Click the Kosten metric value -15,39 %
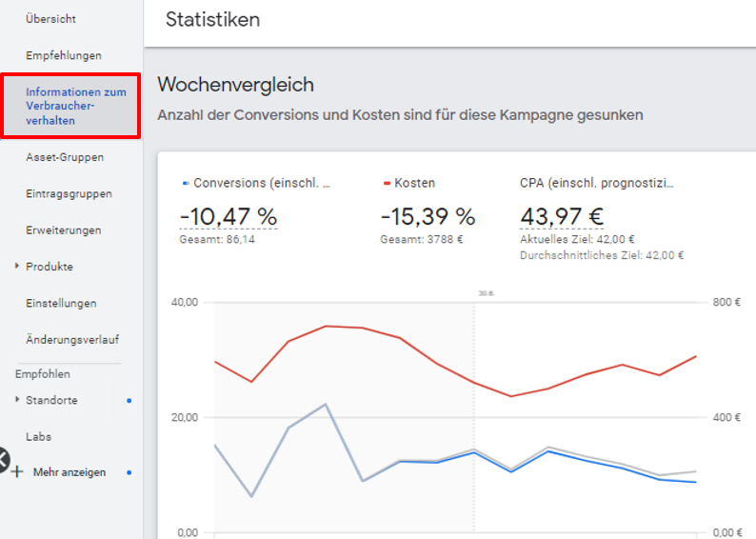 (428, 216)
